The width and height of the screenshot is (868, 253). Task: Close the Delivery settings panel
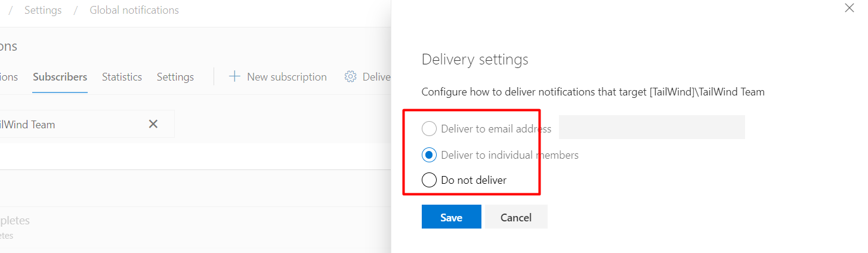point(850,8)
